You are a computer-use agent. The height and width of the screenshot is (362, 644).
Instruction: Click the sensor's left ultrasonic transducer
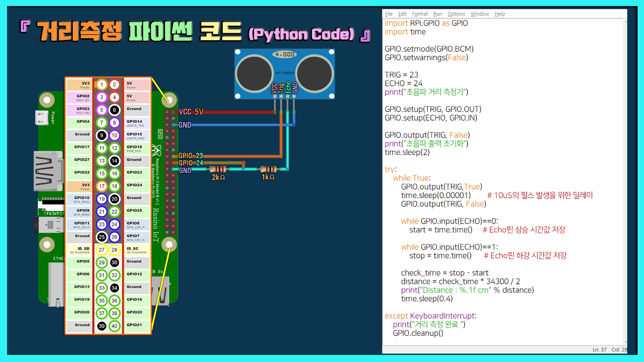tap(254, 74)
